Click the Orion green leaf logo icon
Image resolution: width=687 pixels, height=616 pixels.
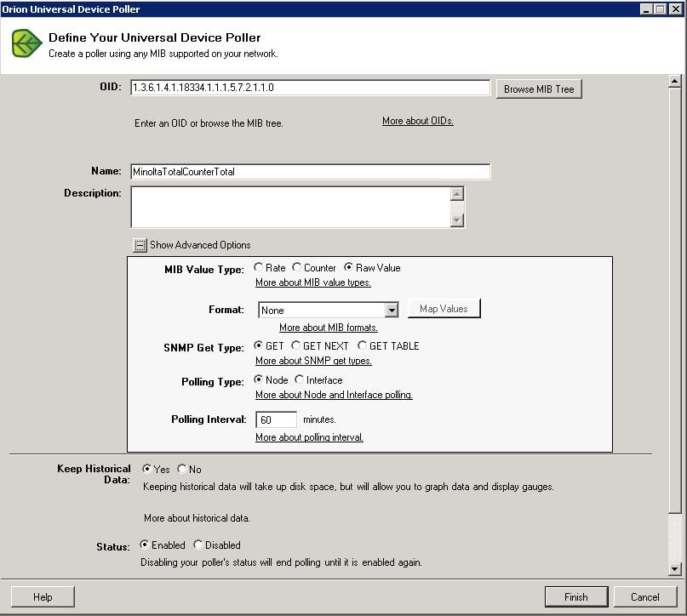pos(26,43)
